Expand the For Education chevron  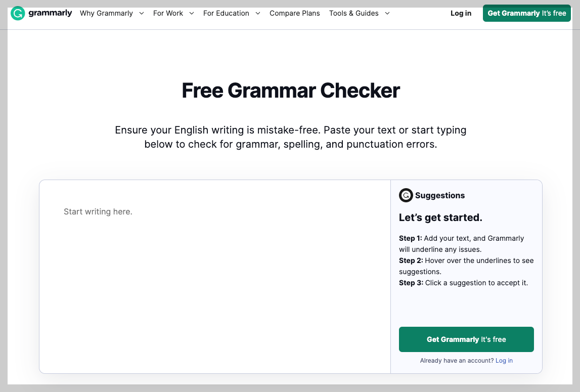tap(258, 13)
